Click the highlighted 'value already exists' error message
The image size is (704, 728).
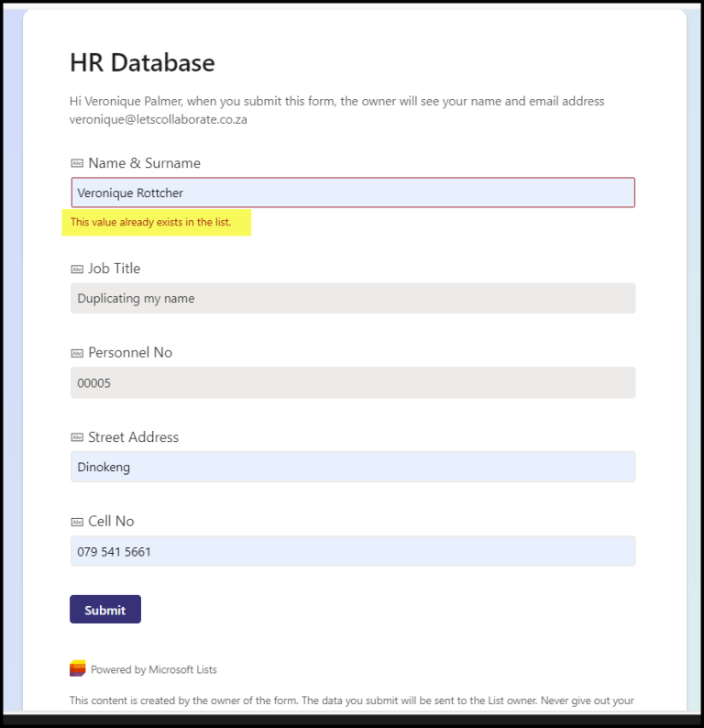151,222
